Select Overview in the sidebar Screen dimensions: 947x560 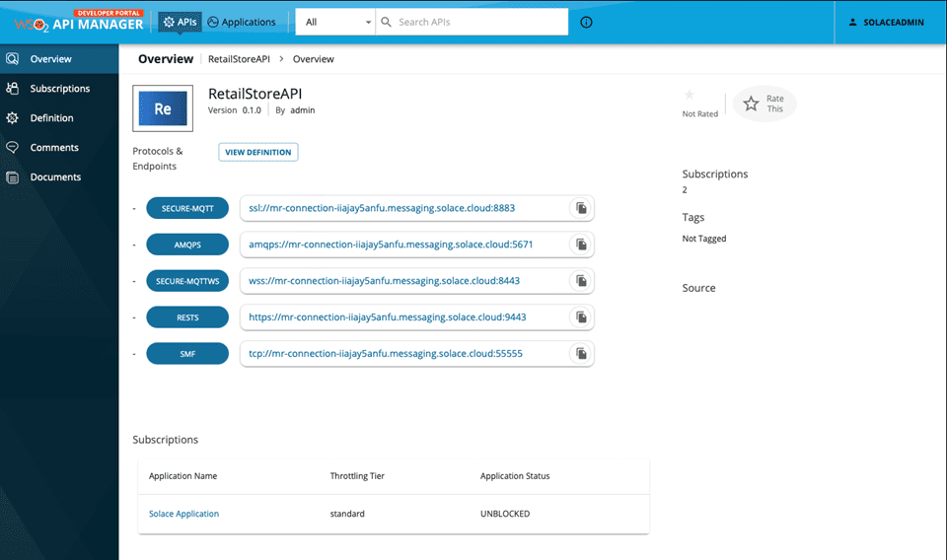click(x=59, y=59)
